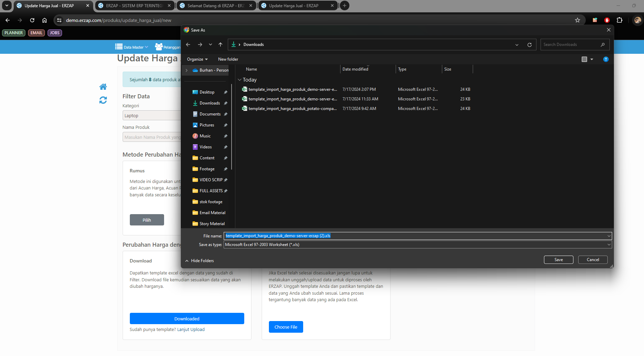The height and width of the screenshot is (356, 644).
Task: Go up one folder level
Action: 221,45
